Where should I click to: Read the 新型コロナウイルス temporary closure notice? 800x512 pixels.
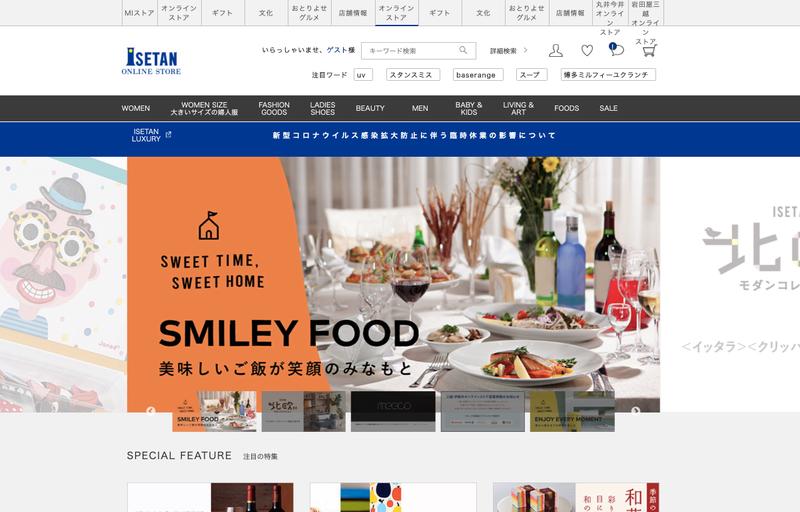(414, 135)
